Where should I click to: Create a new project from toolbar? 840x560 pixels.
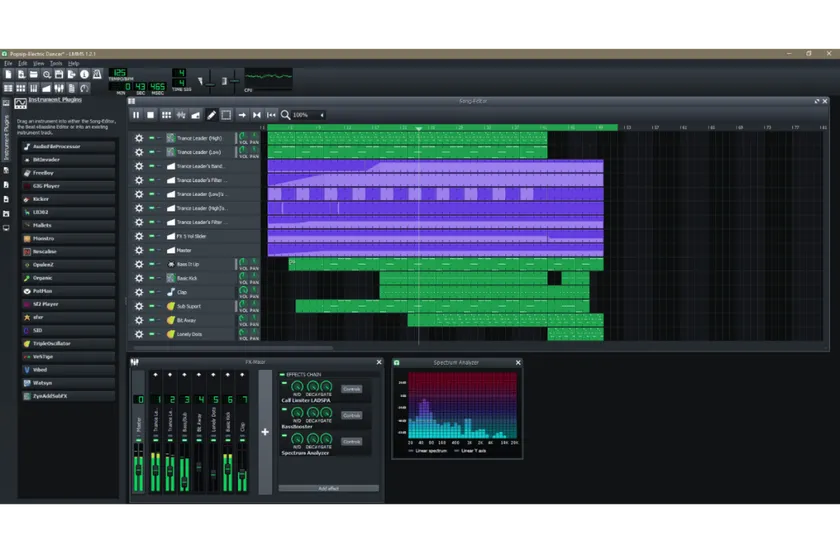coord(9,74)
